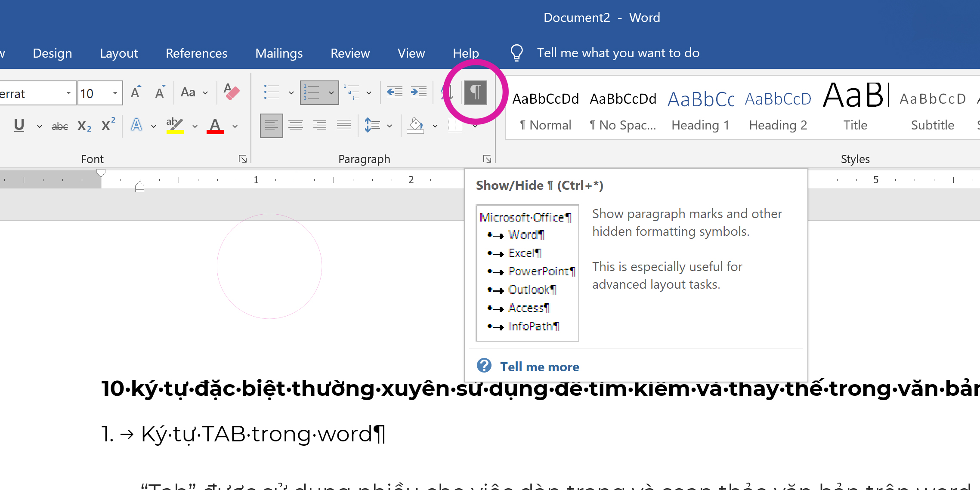Open shading color dropdown arrow

[x=435, y=126]
